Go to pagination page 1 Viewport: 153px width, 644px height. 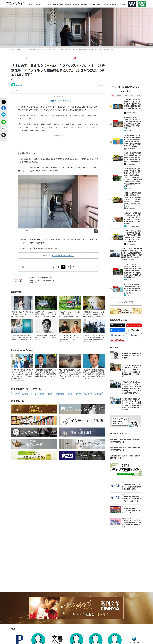tap(43, 267)
